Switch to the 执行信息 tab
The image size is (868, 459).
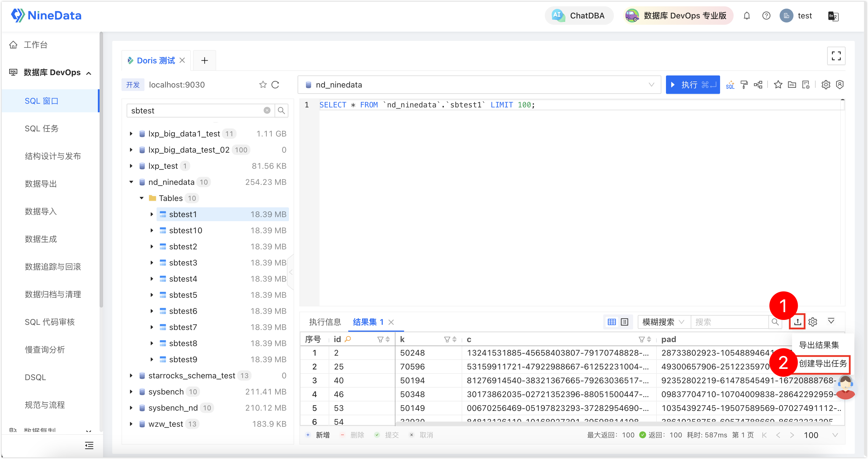click(x=325, y=322)
